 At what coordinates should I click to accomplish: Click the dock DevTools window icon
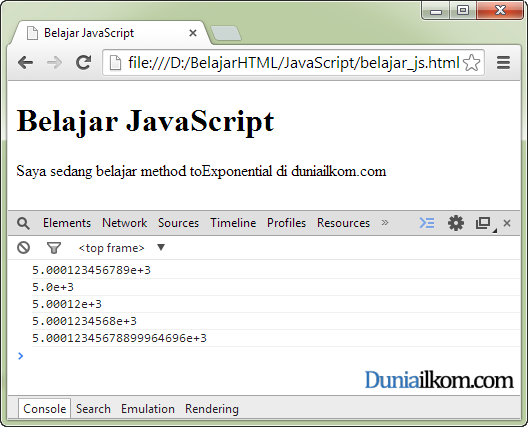tap(484, 223)
